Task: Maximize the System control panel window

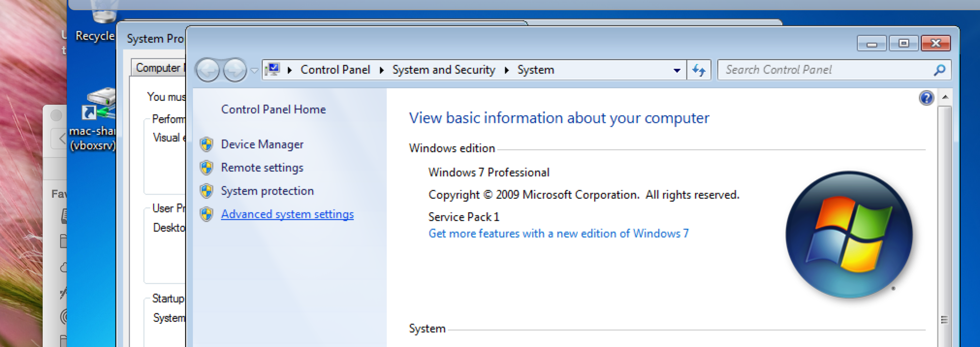Action: 903,44
